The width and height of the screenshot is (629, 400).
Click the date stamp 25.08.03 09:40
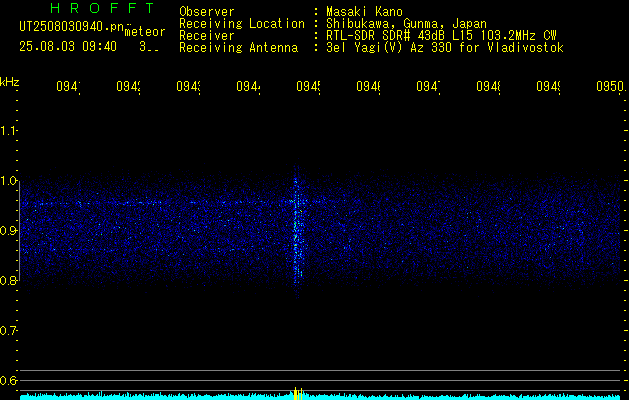68,47
